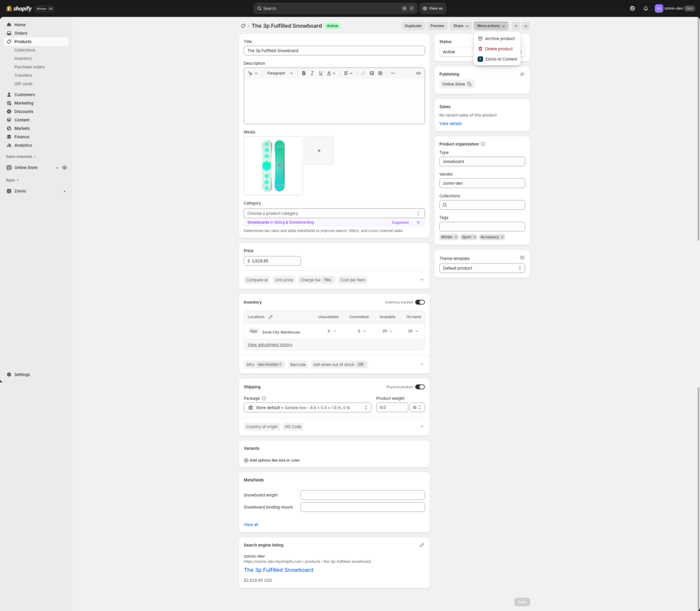Open the code view in the description editor
The height and width of the screenshot is (611, 700).
418,73
